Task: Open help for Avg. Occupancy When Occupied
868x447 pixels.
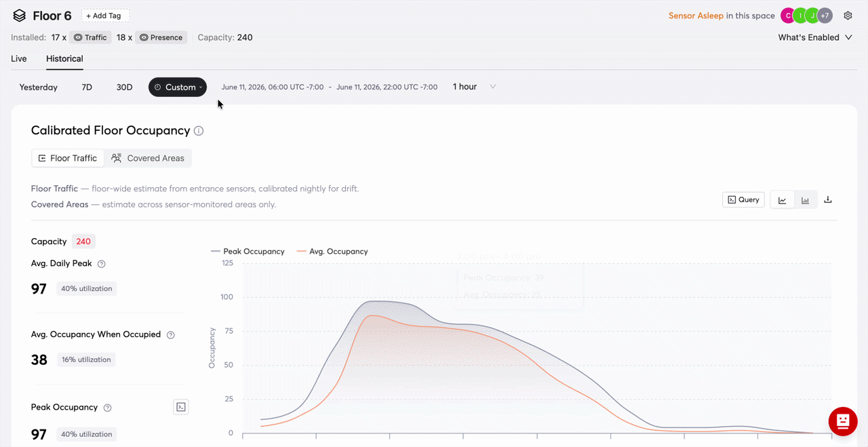Action: [x=171, y=335]
